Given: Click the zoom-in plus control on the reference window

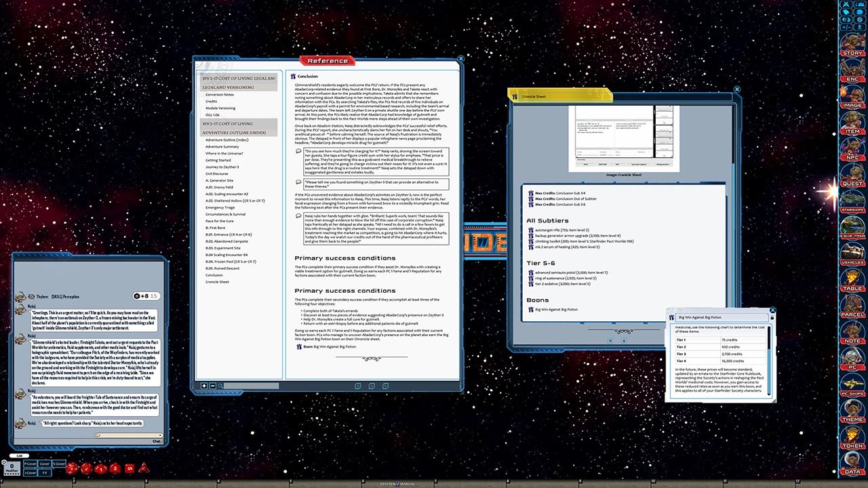Looking at the screenshot, I should 203,386.
